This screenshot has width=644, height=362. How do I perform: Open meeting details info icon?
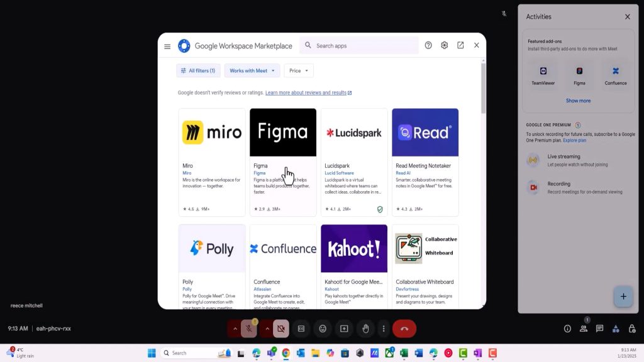(x=567, y=329)
